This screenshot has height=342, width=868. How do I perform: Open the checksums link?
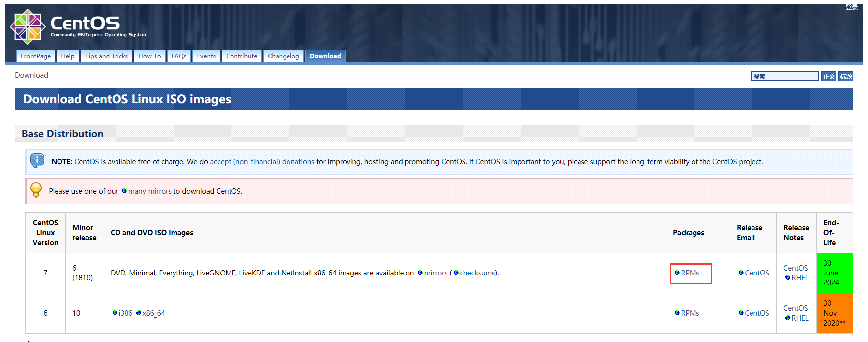(x=477, y=273)
